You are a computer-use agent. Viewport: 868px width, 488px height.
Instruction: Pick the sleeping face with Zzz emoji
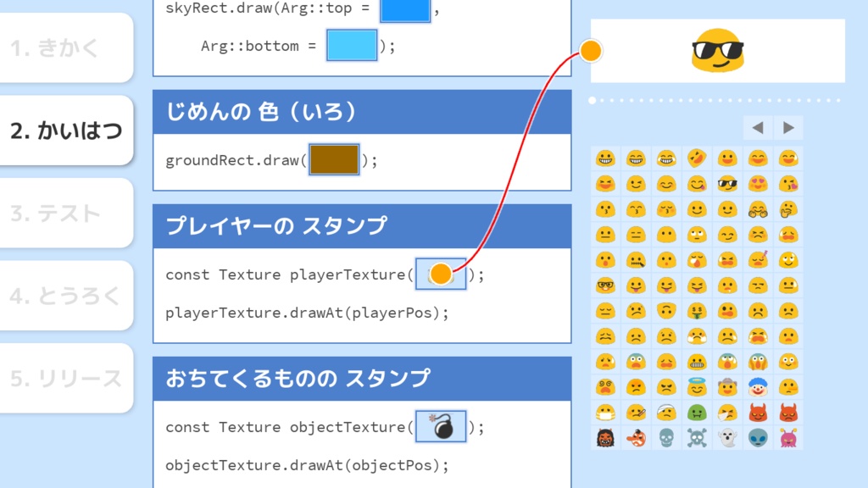point(758,259)
